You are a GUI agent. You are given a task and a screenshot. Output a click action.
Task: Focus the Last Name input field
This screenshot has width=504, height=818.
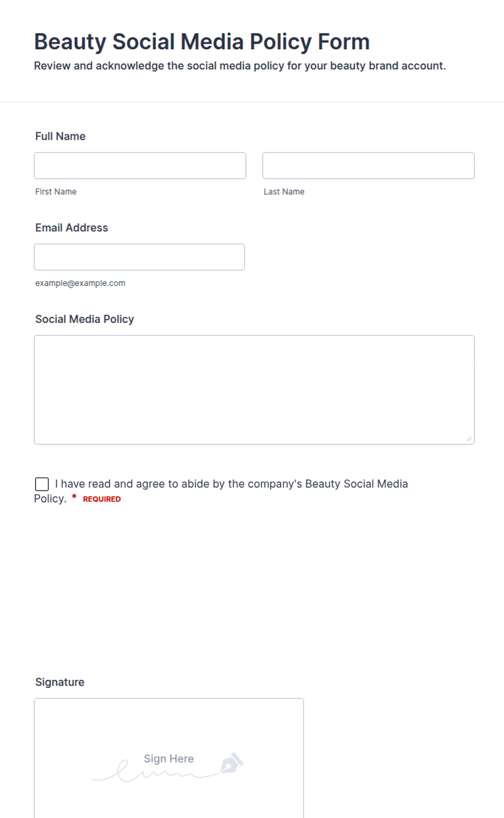click(369, 166)
